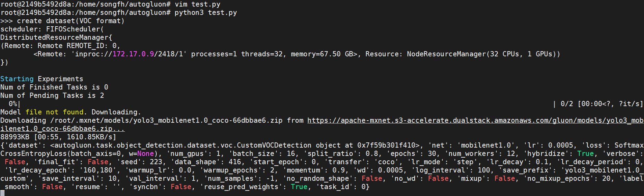Screen dimensions: 644x196
Task: Click the 'file not found' yellow text
Action: pos(54,112)
